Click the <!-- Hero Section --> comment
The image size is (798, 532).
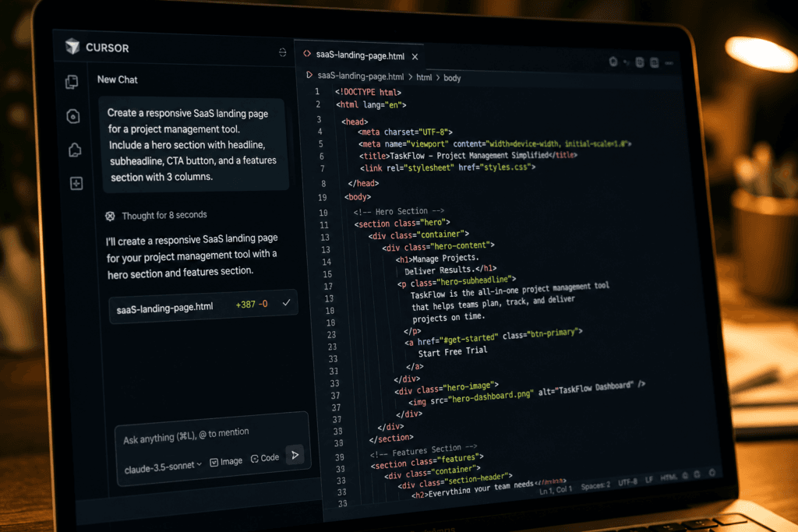pyautogui.click(x=399, y=211)
